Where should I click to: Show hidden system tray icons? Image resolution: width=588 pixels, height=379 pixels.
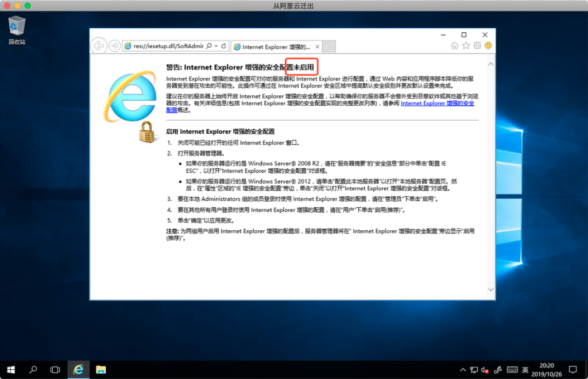pyautogui.click(x=463, y=369)
